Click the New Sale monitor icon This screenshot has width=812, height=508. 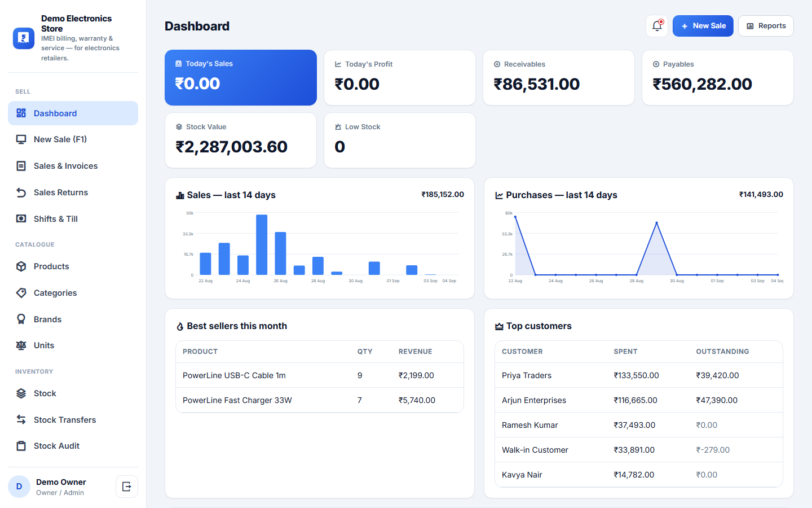tap(21, 139)
